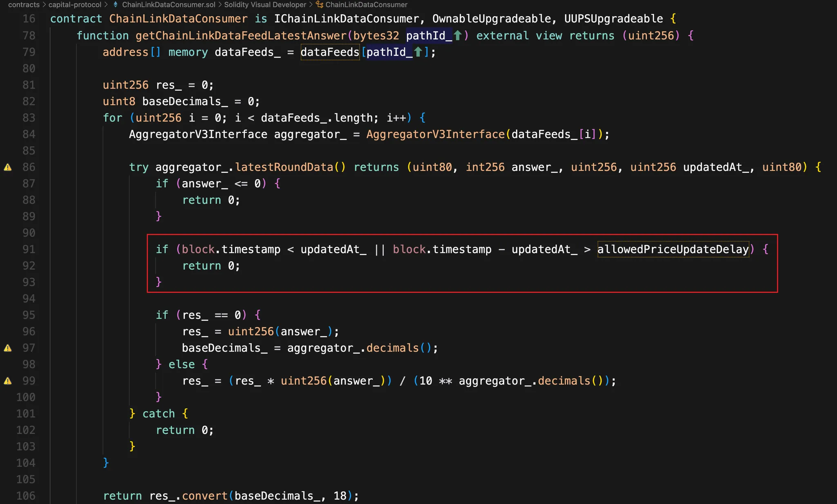Click the allowedPriceUpdateDelay variable

(x=673, y=249)
